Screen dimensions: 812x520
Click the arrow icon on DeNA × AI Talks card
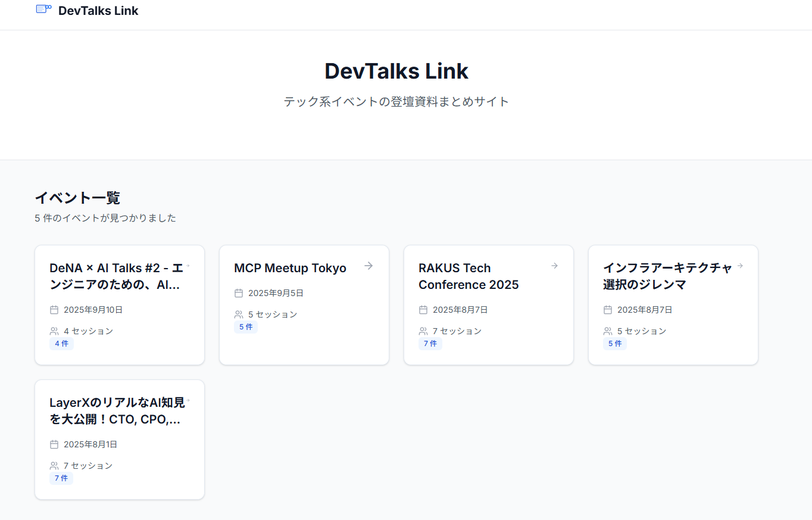pos(188,266)
